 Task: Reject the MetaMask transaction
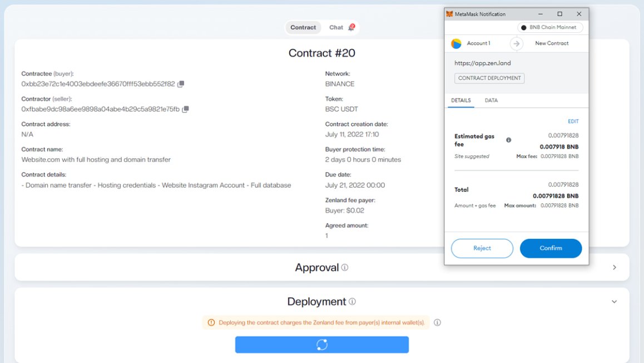pyautogui.click(x=482, y=248)
